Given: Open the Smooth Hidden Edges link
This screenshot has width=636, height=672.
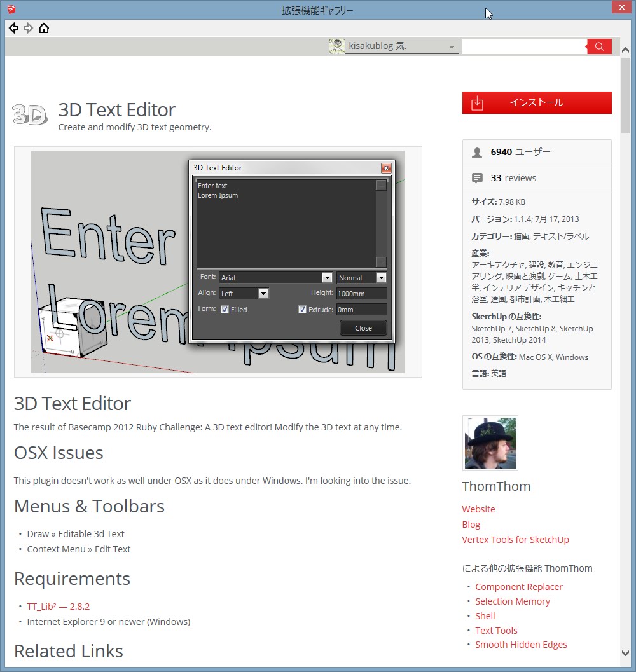Looking at the screenshot, I should [521, 645].
